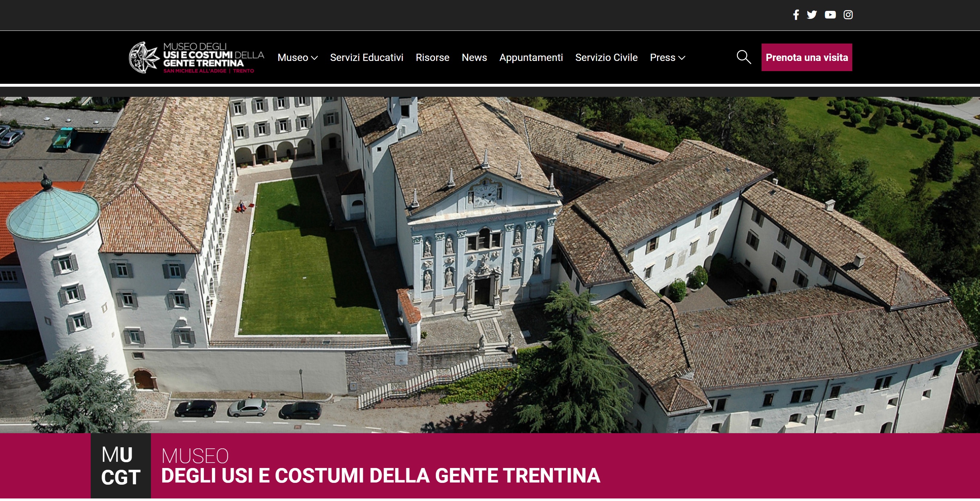Click the Museo degli Usi e Costumi logo text
This screenshot has height=501, width=980.
point(213,57)
